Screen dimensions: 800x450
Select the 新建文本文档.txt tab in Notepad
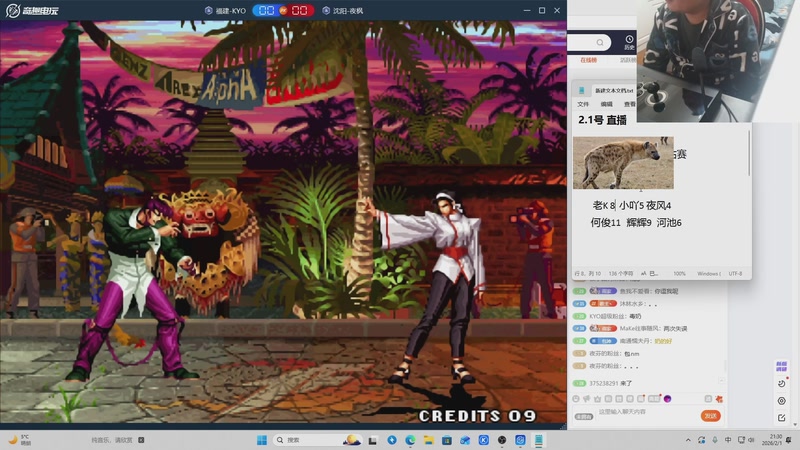tap(614, 90)
